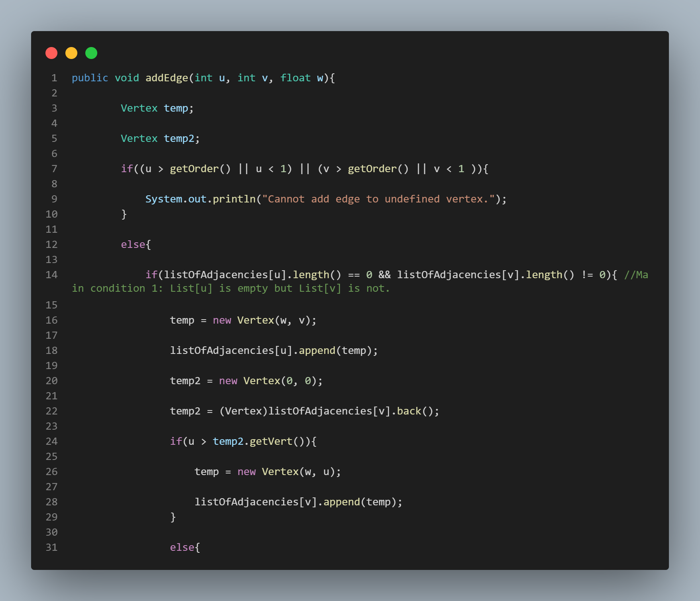Click the yellow minimize dot
The height and width of the screenshot is (601, 700).
(71, 53)
